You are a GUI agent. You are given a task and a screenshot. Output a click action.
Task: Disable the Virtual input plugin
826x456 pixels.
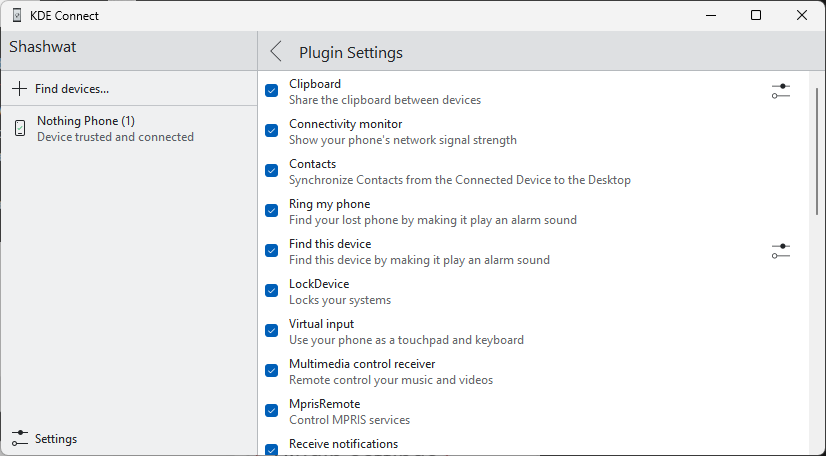tap(271, 331)
